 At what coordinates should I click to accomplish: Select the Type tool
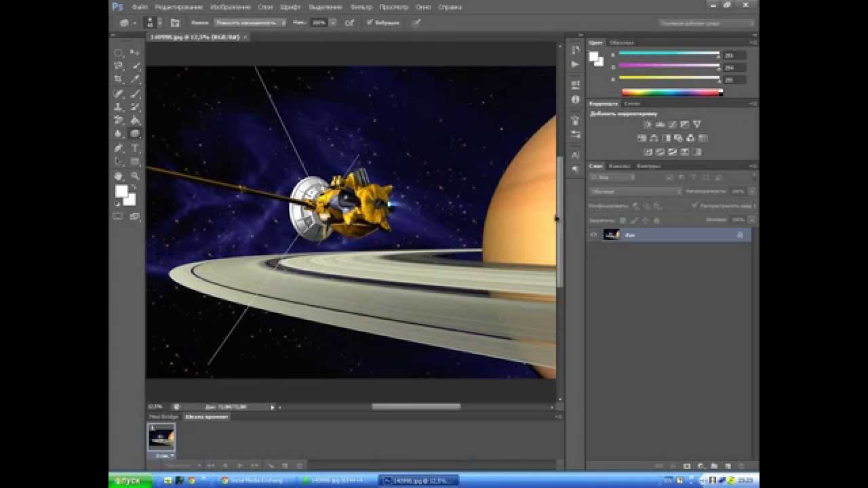pos(136,148)
